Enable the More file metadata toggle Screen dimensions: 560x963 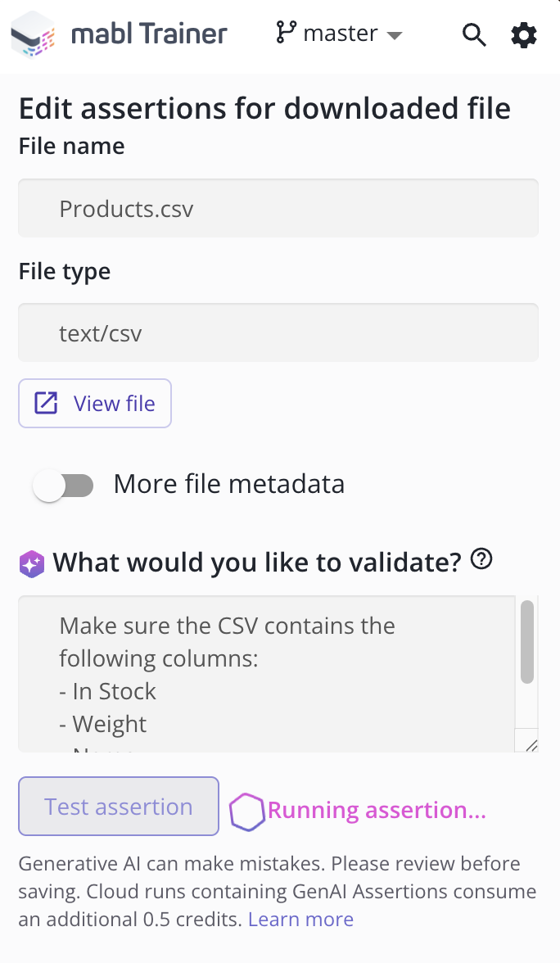(64, 485)
